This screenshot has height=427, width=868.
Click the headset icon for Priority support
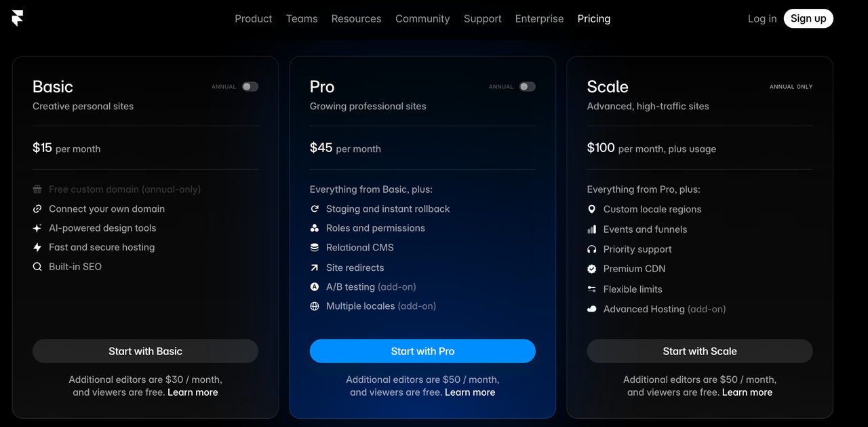pos(591,249)
